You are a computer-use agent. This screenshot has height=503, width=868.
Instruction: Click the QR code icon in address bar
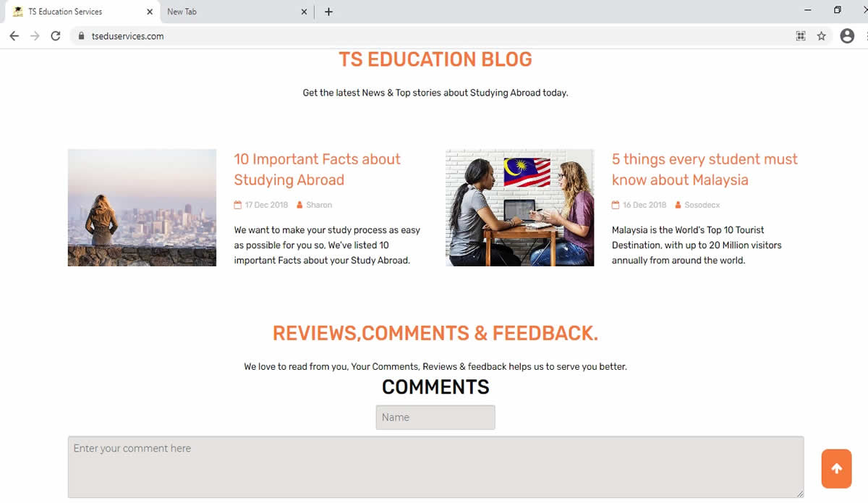(801, 36)
